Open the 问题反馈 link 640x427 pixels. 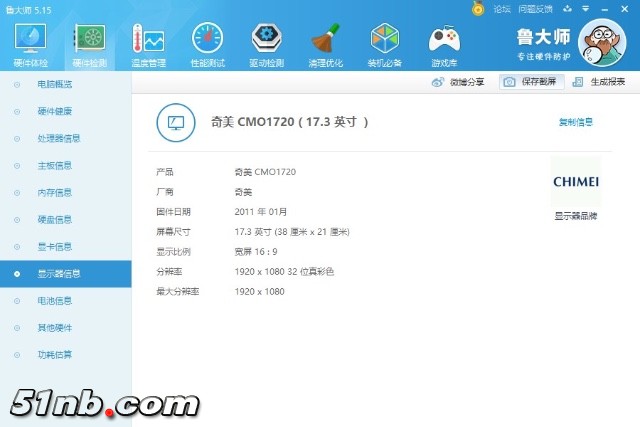pos(535,9)
